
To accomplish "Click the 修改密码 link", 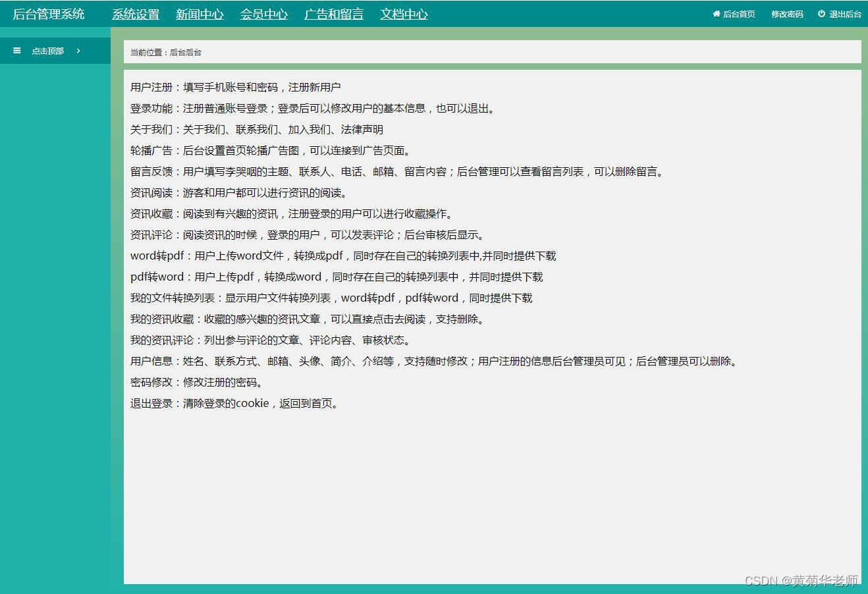I will (786, 13).
